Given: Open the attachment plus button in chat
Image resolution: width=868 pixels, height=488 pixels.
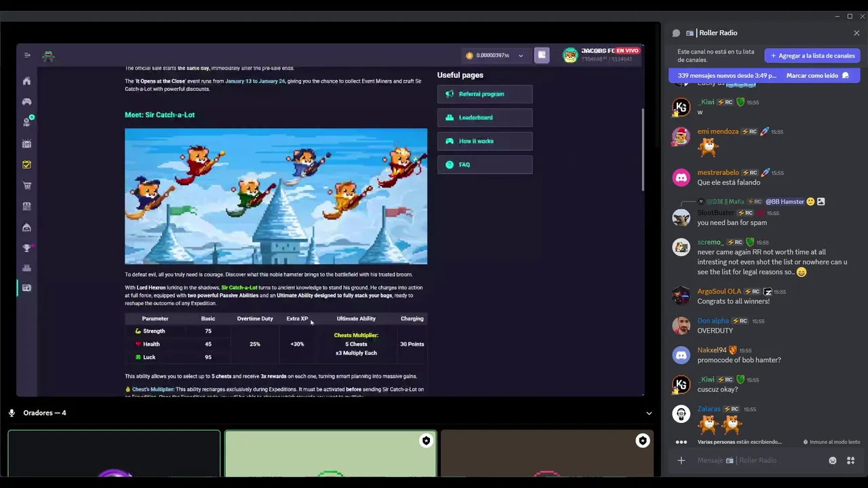Looking at the screenshot, I should 681,461.
